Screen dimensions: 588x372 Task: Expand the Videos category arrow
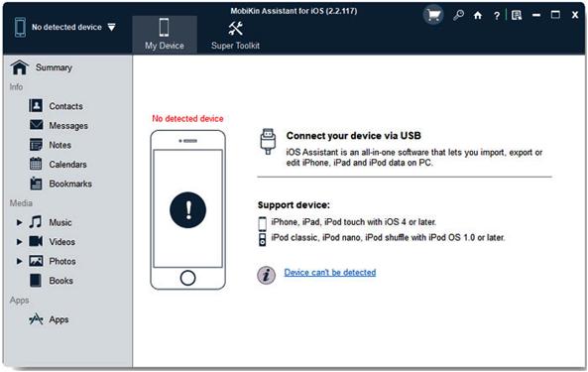coord(19,242)
